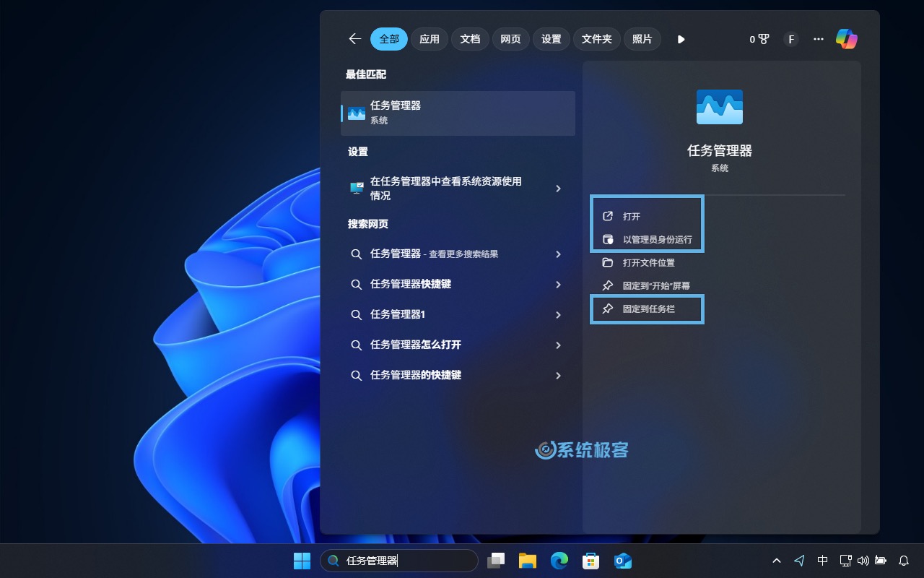Open Microsoft Store from the taskbar
The image size is (924, 578).
click(591, 561)
